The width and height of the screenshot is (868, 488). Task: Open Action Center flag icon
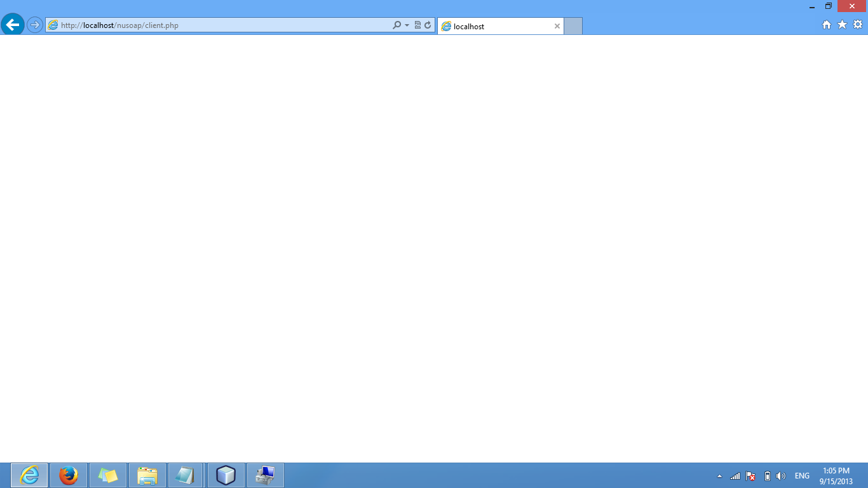(750, 476)
